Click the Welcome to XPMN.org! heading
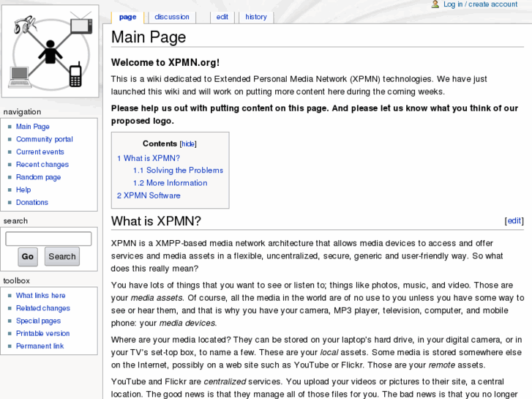Viewport: 532px width, 399px height. click(165, 62)
